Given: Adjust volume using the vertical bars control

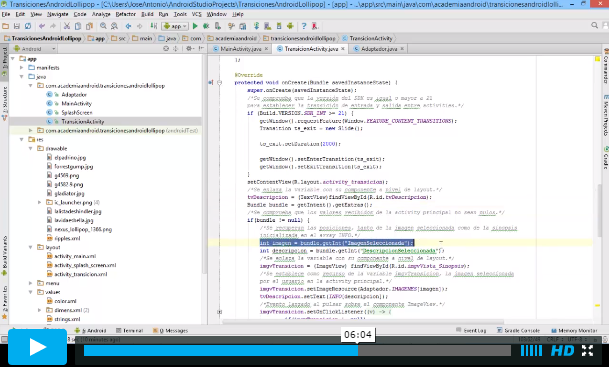Looking at the screenshot, I should point(531,351).
